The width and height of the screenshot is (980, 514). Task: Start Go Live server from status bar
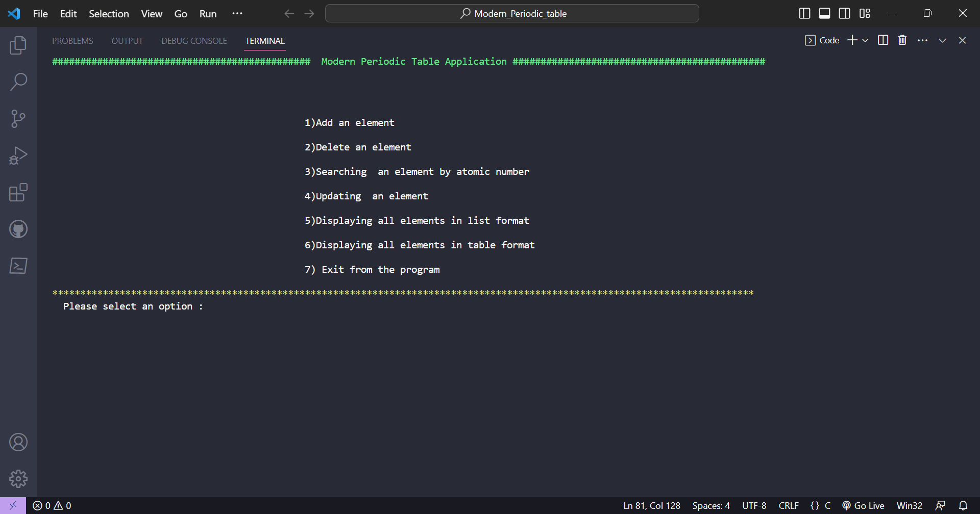click(863, 505)
